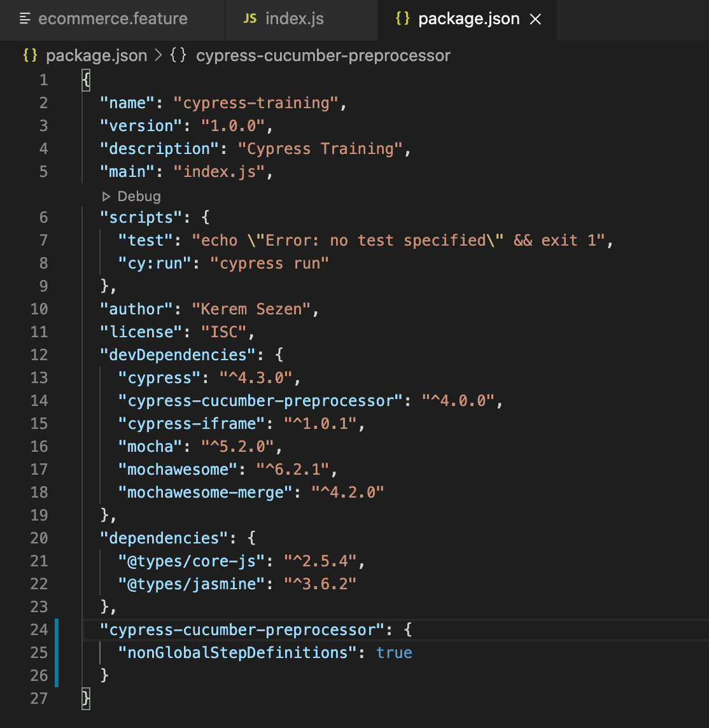
Task: Click line number 1 in gutter
Action: coord(44,80)
